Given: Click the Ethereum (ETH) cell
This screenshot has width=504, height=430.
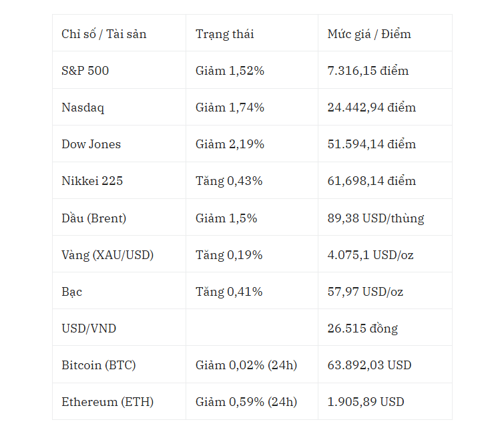Looking at the screenshot, I should tap(107, 402).
